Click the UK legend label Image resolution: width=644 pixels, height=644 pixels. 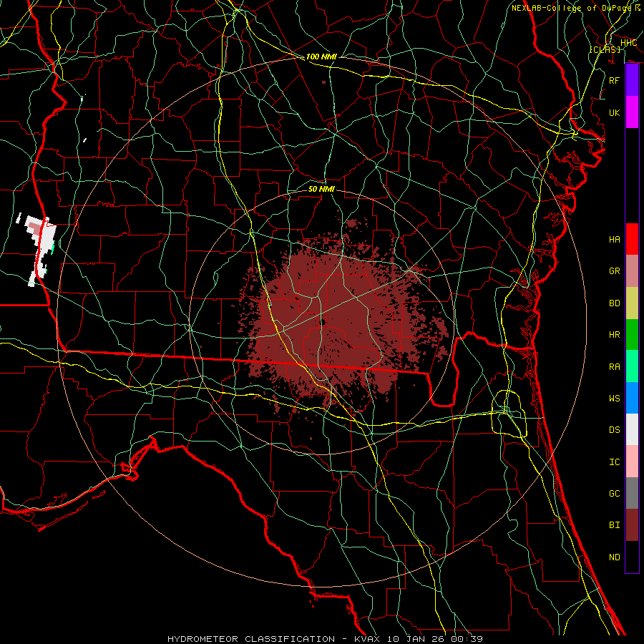pyautogui.click(x=615, y=112)
